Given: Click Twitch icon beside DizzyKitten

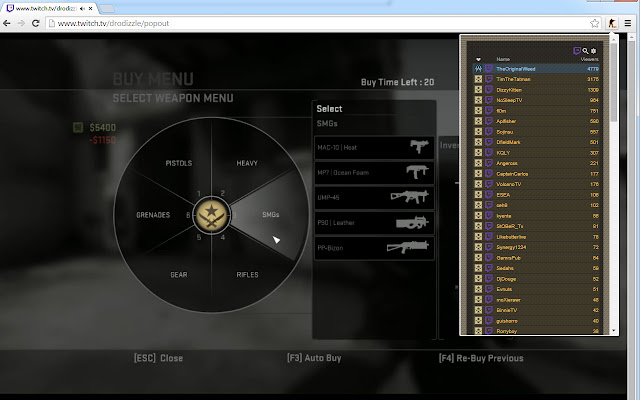Looking at the screenshot, I should click(489, 90).
